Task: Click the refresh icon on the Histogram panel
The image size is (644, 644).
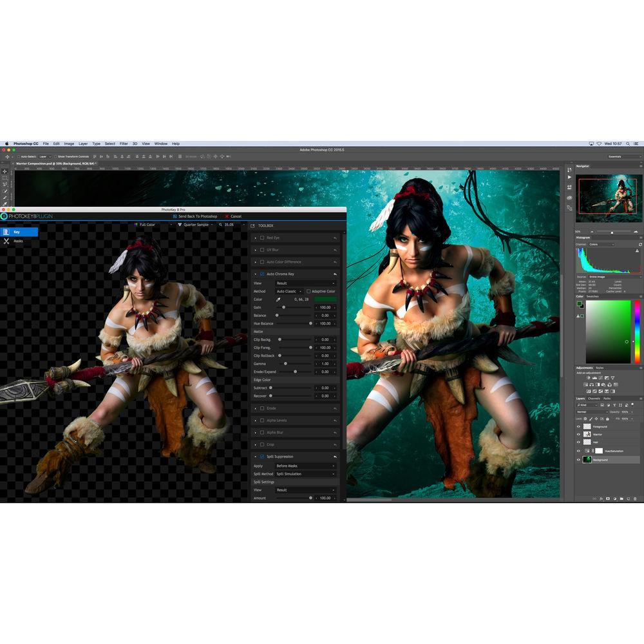Action: (x=639, y=245)
